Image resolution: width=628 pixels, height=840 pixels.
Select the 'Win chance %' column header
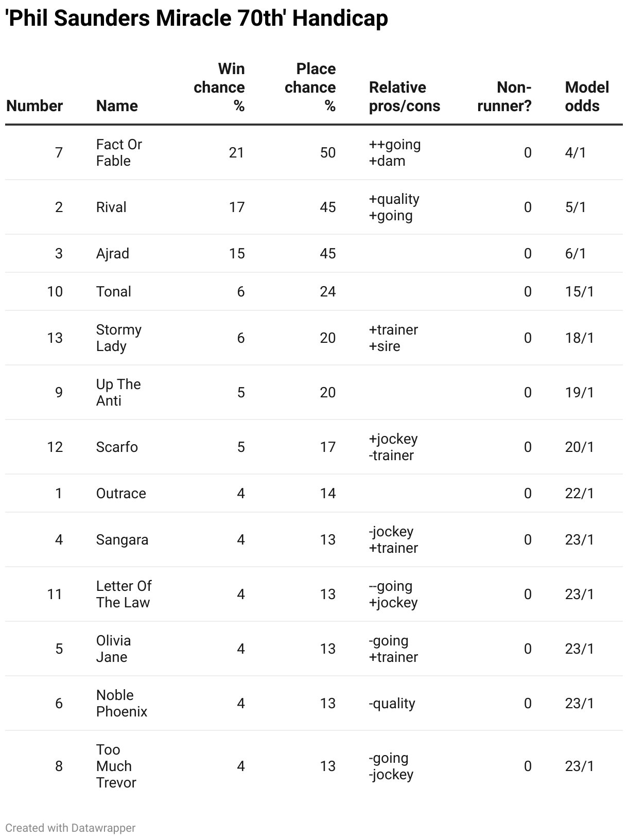point(219,87)
